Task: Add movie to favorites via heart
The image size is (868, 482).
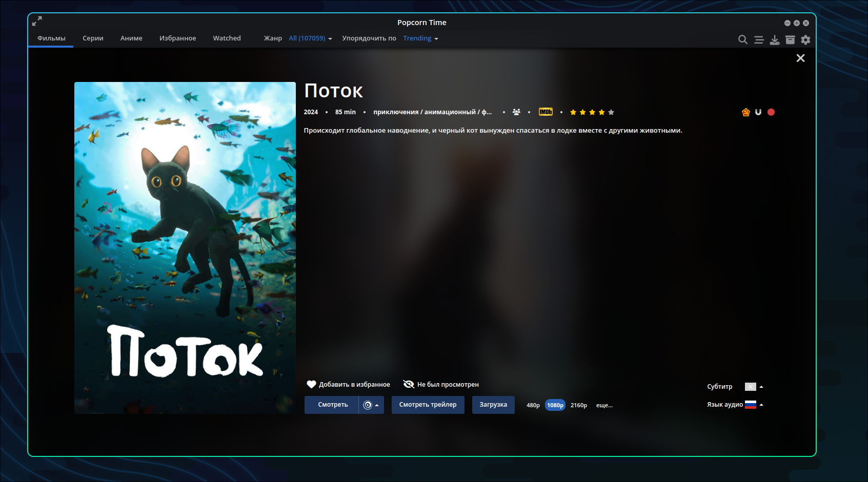Action: tap(348, 384)
